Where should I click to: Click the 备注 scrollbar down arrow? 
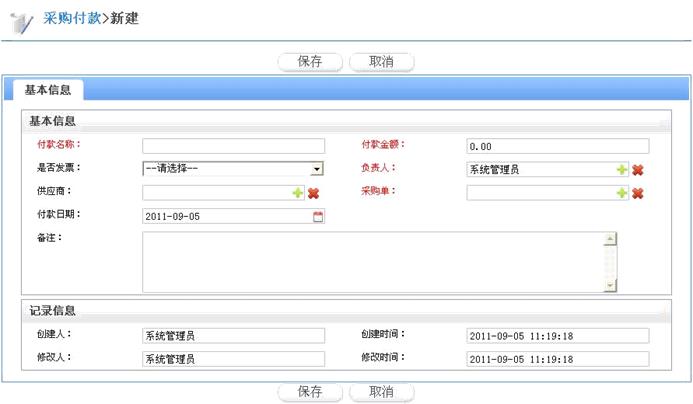pos(610,286)
